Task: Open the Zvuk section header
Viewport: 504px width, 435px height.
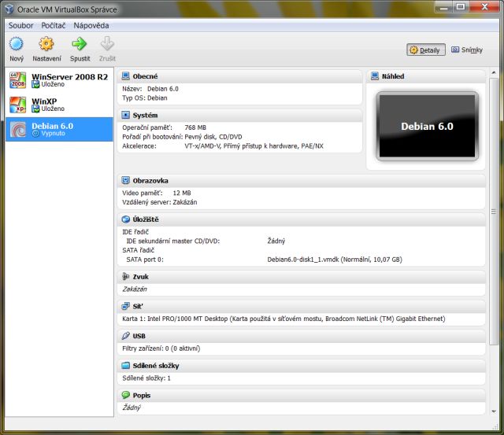Action: pyautogui.click(x=302, y=277)
